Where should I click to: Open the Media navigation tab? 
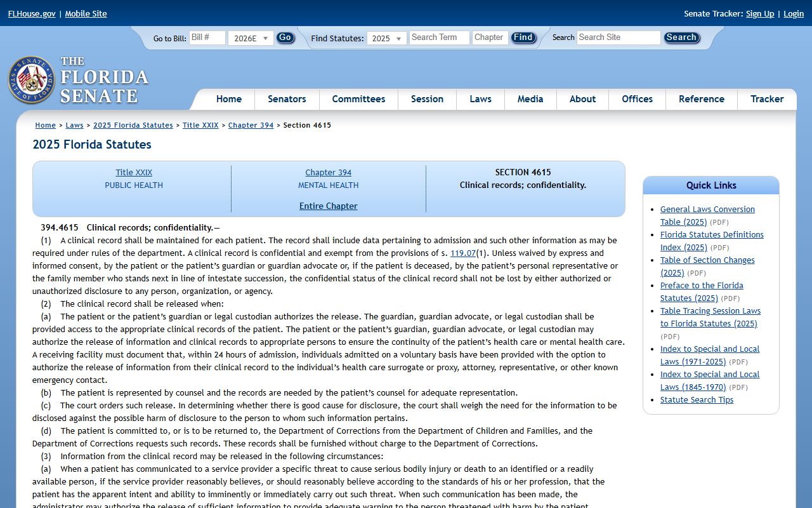coord(530,99)
